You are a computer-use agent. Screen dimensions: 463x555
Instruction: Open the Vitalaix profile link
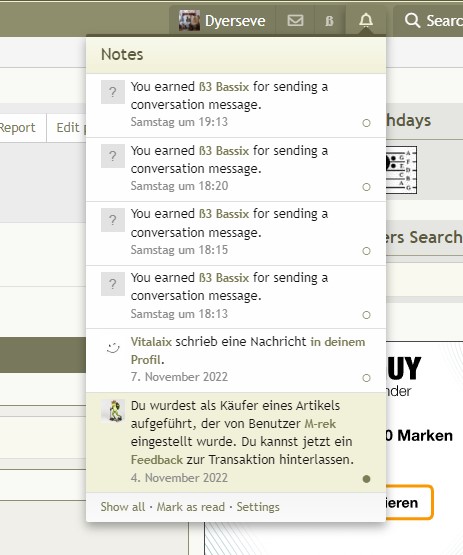point(151,342)
